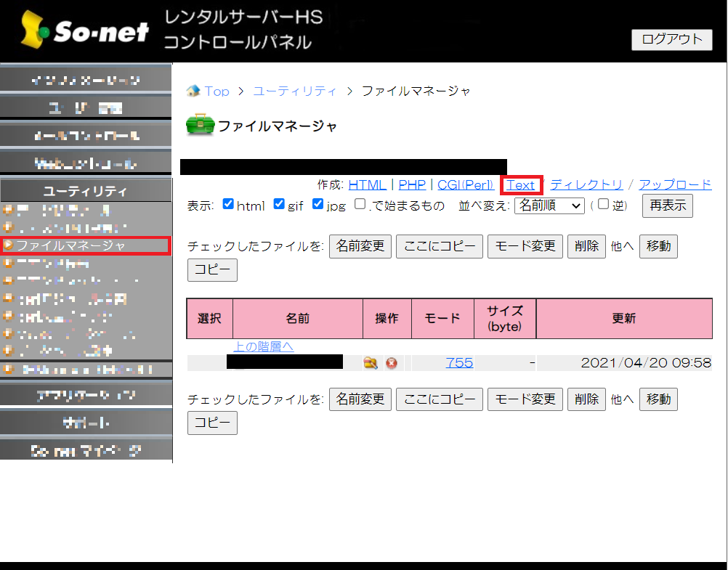Click the Text creation link

(x=520, y=185)
